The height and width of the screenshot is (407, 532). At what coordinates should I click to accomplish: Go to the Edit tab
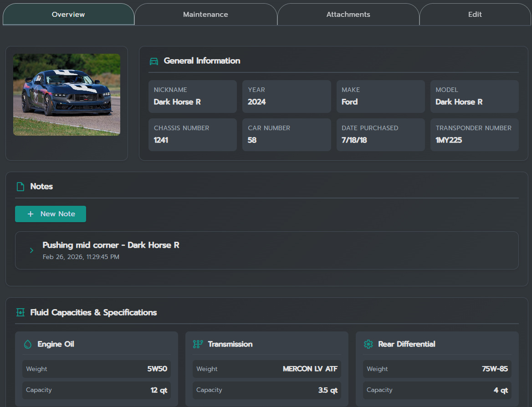[x=475, y=15]
